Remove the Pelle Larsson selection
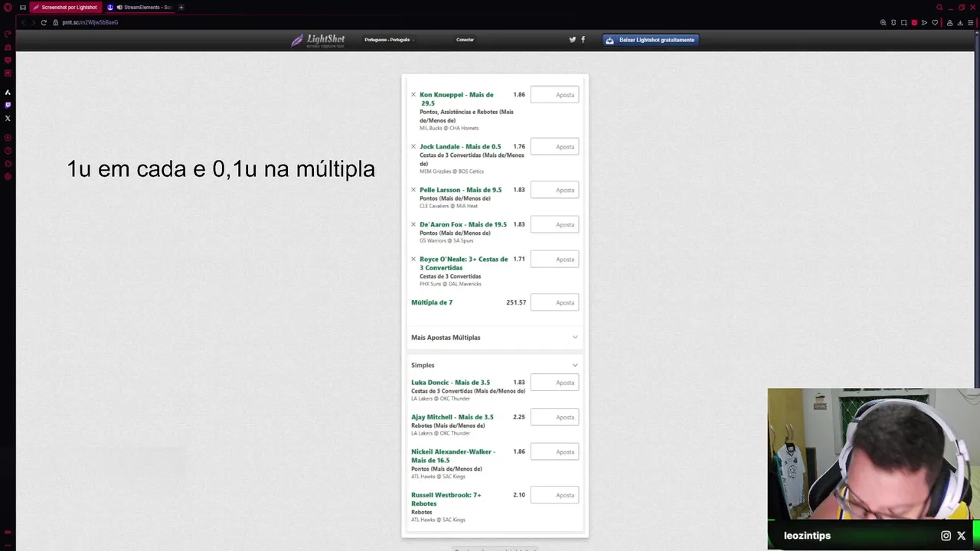Screen dimensions: 980x551 [413, 190]
